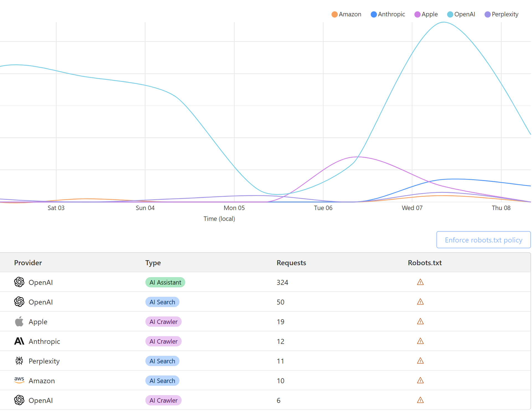
Task: Click AI Crawler badge in Anthropic row
Action: coord(163,341)
